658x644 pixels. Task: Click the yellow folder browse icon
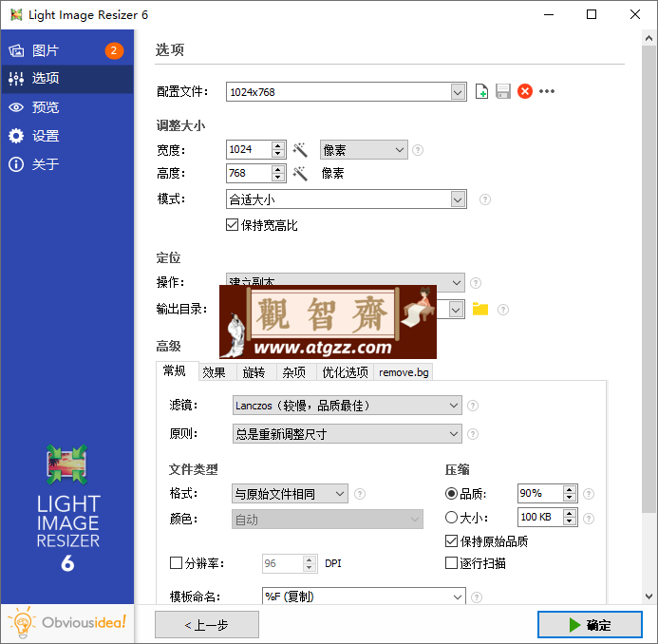(480, 309)
